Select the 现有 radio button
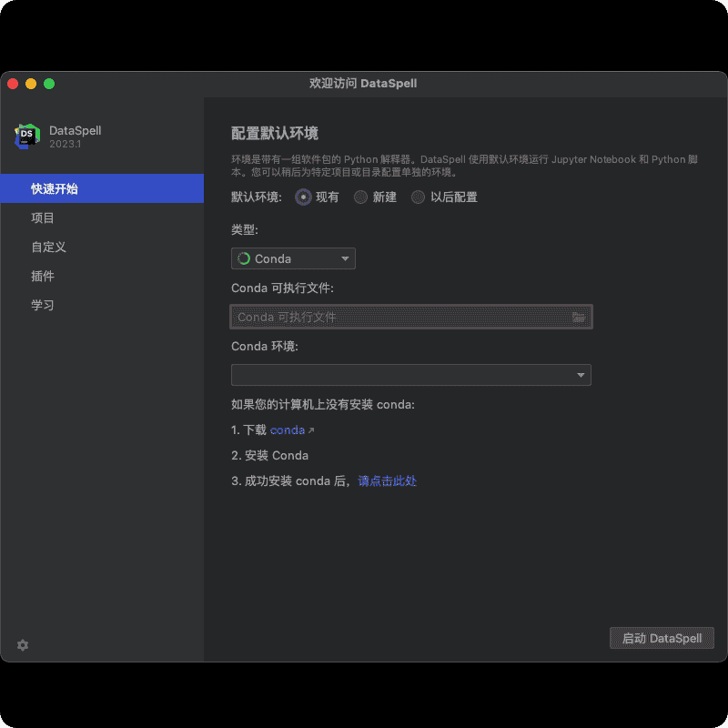This screenshot has width=728, height=728. coord(303,197)
